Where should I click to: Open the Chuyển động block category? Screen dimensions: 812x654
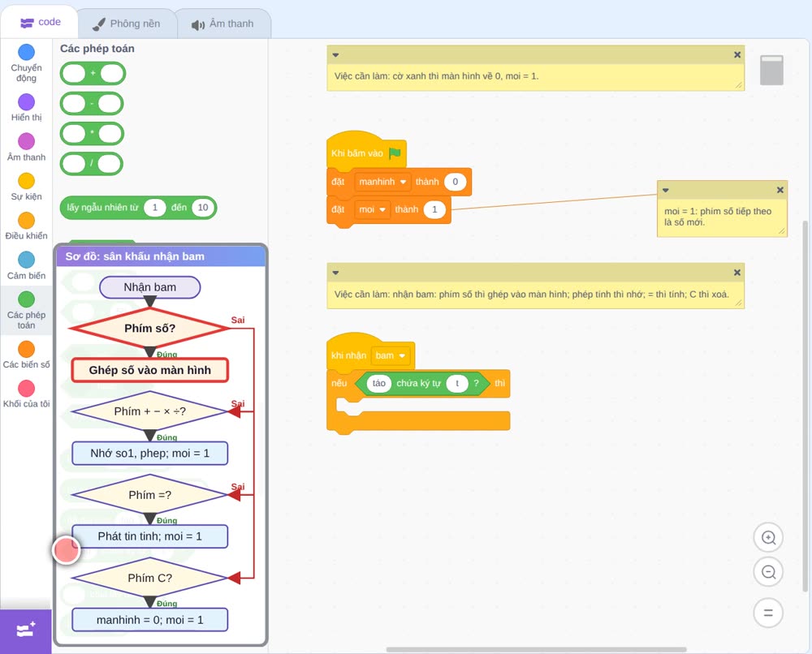26,63
